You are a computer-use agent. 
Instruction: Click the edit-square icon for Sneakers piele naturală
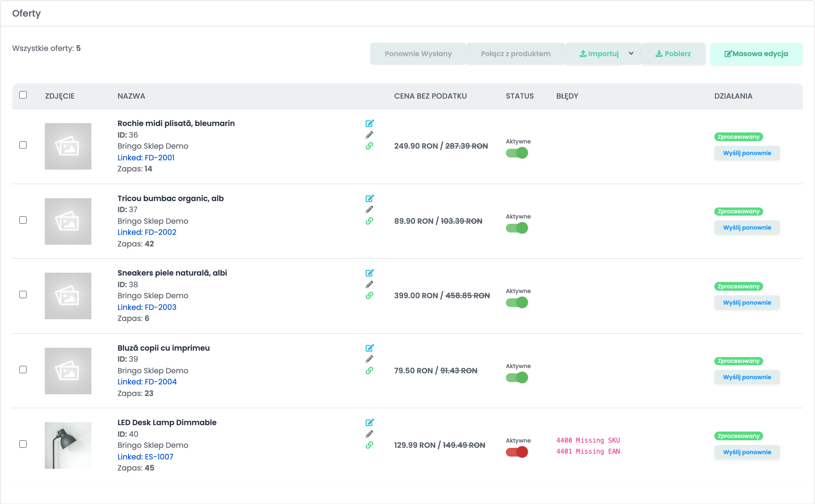369,273
